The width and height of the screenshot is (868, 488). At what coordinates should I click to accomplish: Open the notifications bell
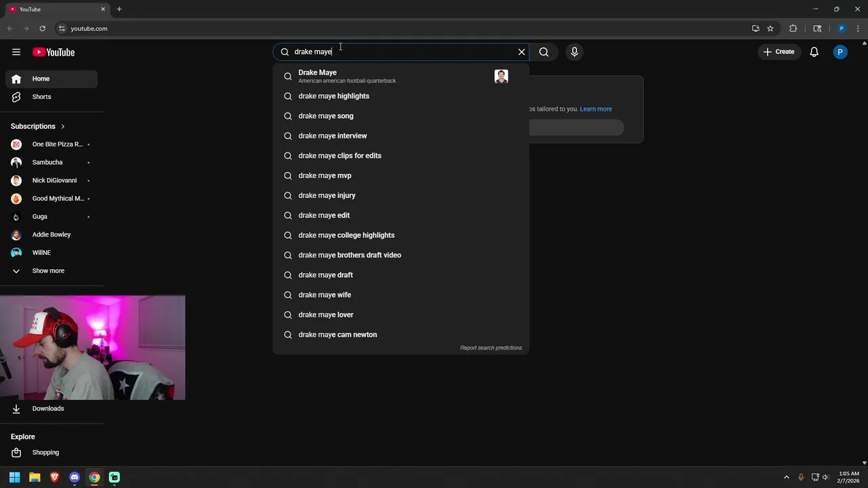tap(814, 52)
